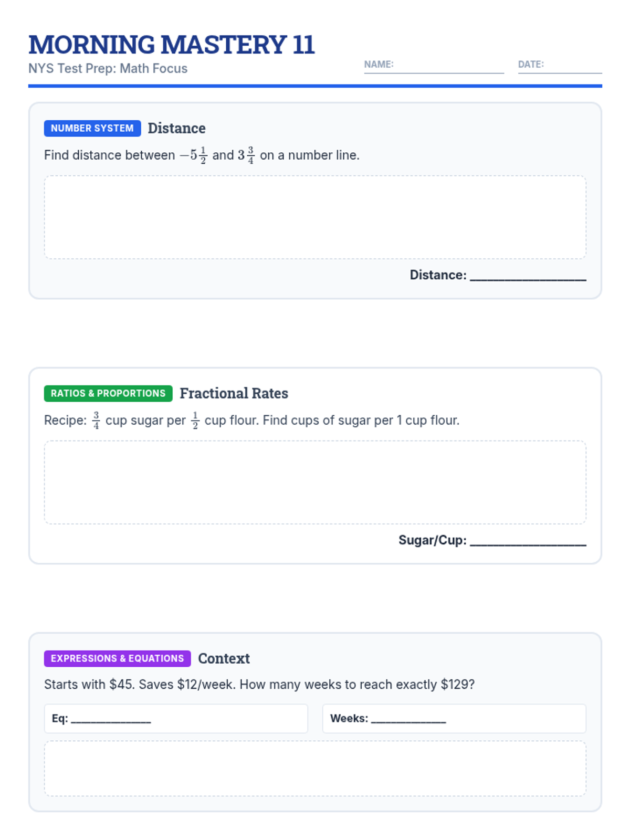This screenshot has height=840, width=630.
Task: Select the NUMBER SYSTEM blue badge
Action: pos(92,128)
